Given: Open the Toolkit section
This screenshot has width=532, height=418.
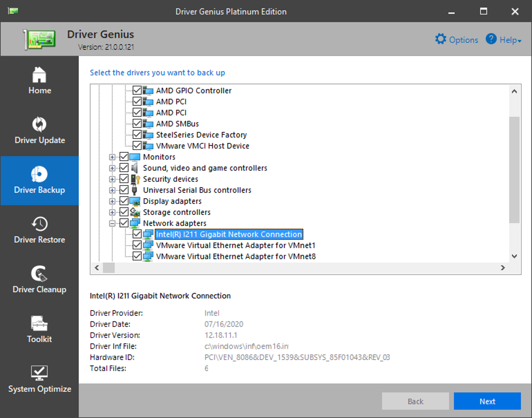Looking at the screenshot, I should [x=40, y=324].
